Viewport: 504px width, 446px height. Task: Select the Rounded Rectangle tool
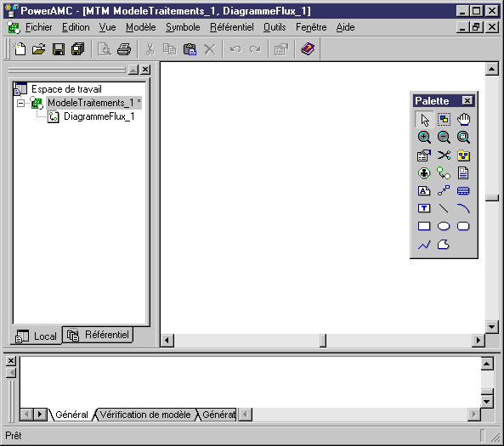coord(463,226)
